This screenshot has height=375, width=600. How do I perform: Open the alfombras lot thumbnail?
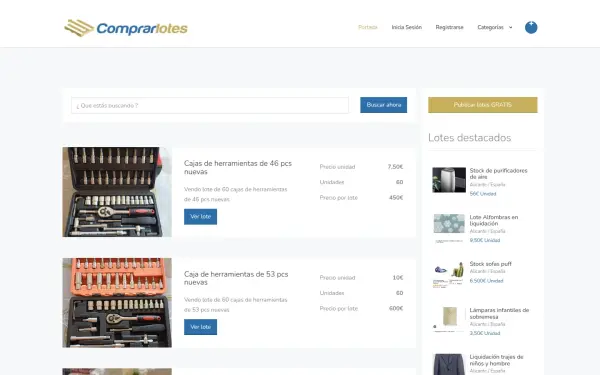pyautogui.click(x=449, y=228)
